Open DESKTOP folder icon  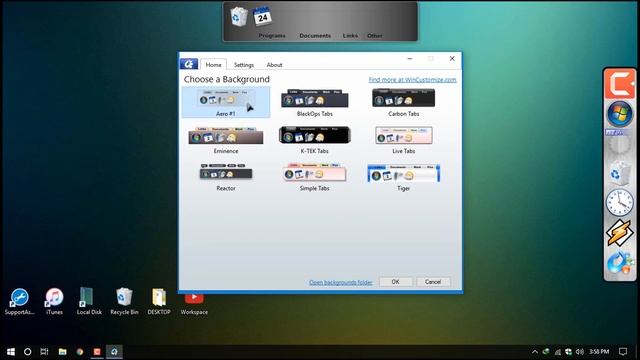pos(159,302)
